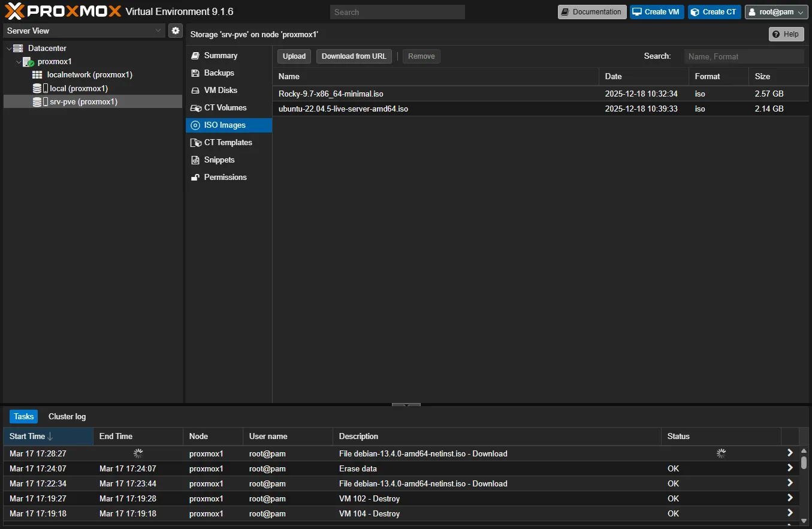Select Backups in the storage sidebar

[x=218, y=73]
